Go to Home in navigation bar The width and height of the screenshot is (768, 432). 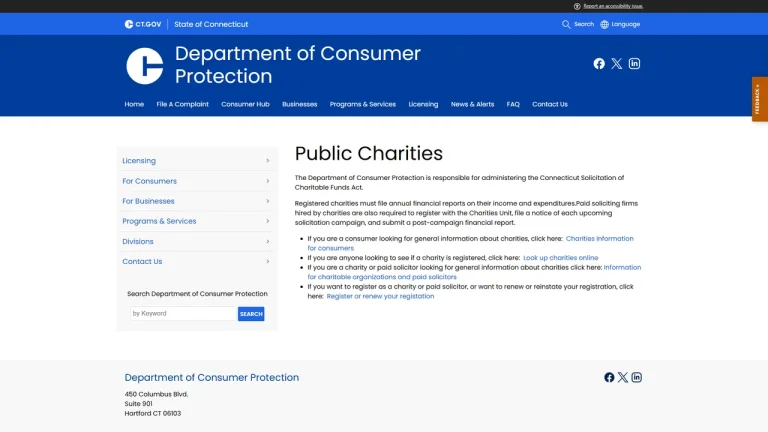point(134,104)
